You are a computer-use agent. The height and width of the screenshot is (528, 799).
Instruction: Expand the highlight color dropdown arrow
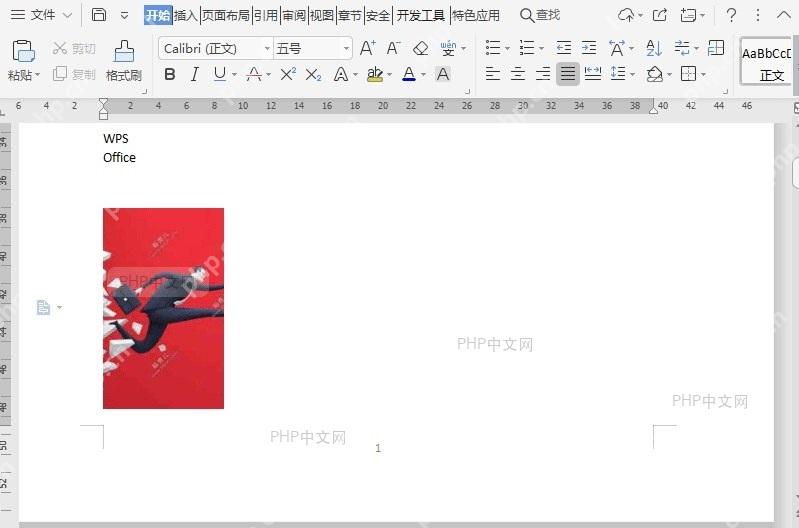click(390, 75)
